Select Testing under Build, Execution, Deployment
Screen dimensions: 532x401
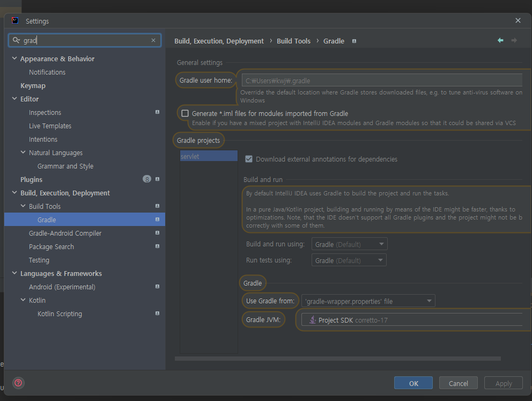39,260
